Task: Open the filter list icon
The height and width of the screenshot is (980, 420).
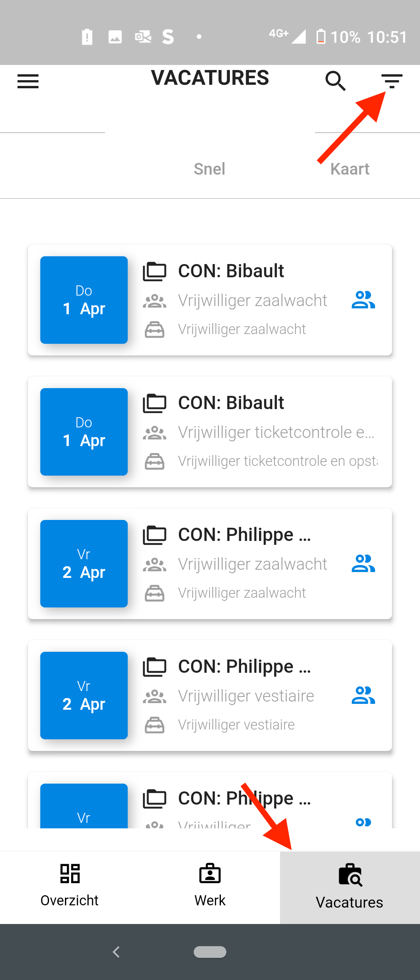Action: (x=392, y=81)
